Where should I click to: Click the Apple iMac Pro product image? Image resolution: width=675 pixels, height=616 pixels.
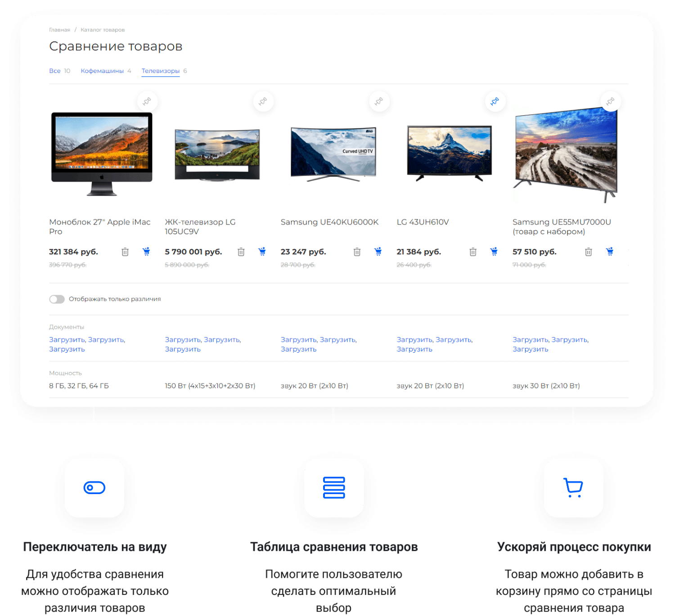coord(102,153)
